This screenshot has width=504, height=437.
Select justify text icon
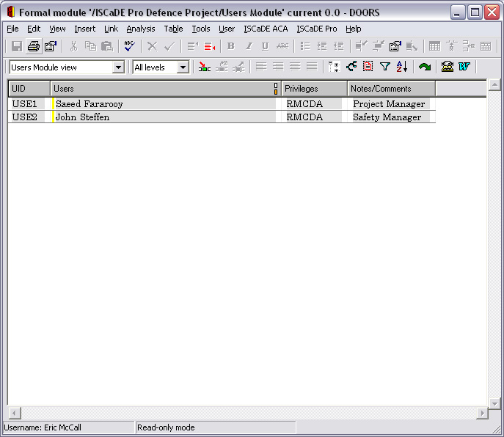[312, 67]
